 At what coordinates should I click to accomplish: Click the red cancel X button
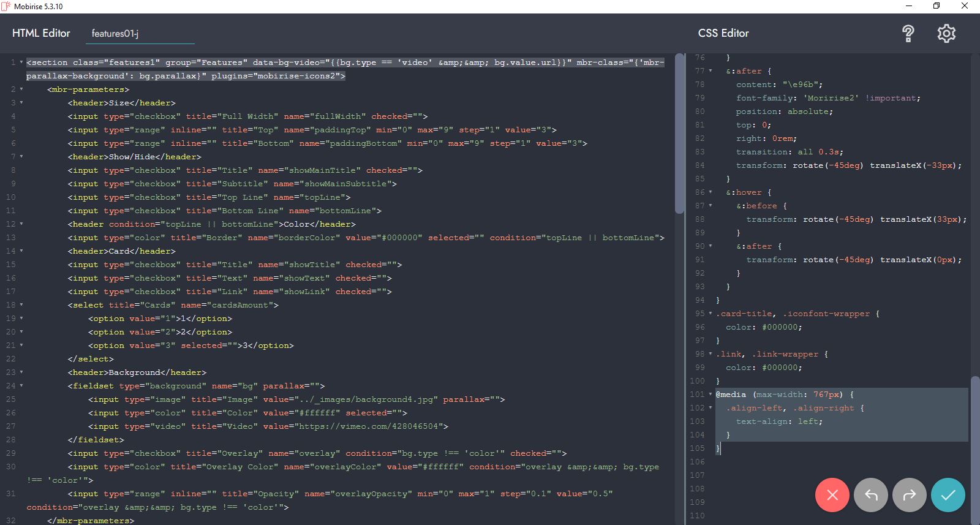(832, 495)
